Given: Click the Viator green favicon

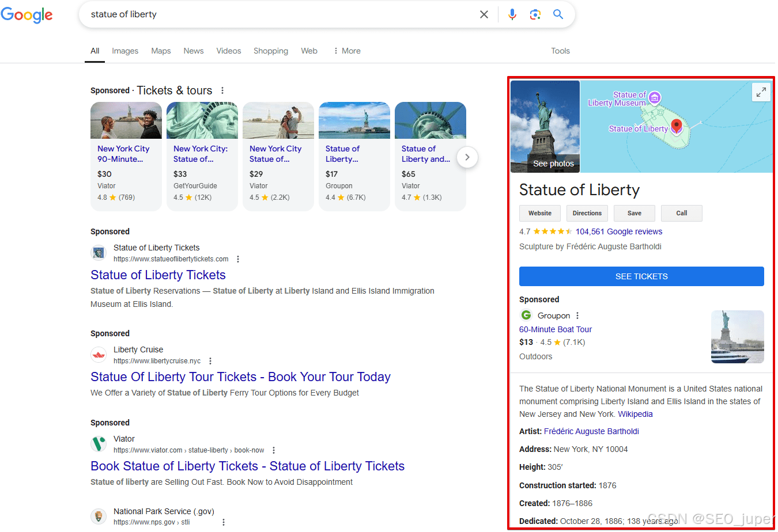Looking at the screenshot, I should (99, 443).
